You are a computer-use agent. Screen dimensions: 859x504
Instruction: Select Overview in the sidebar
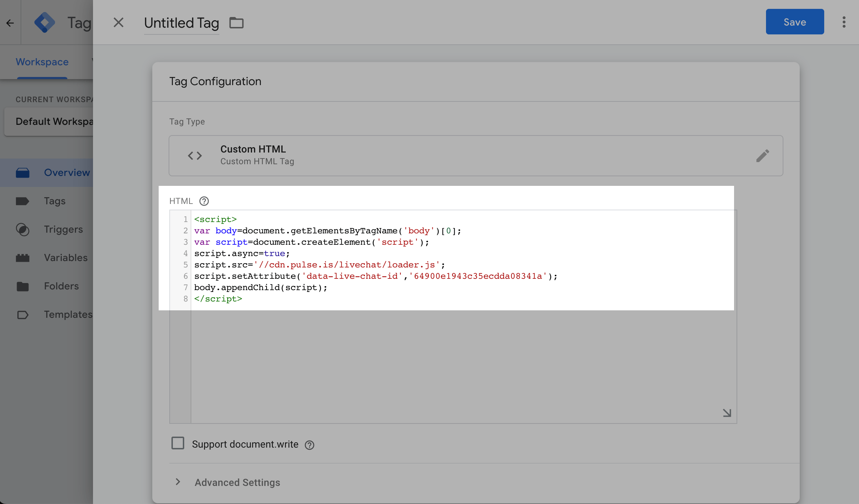[x=66, y=172]
